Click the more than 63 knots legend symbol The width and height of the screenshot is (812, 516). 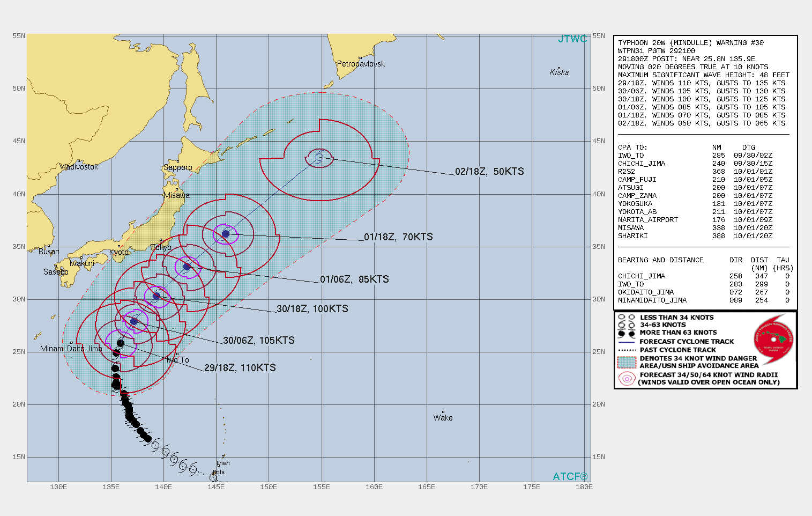click(x=626, y=333)
